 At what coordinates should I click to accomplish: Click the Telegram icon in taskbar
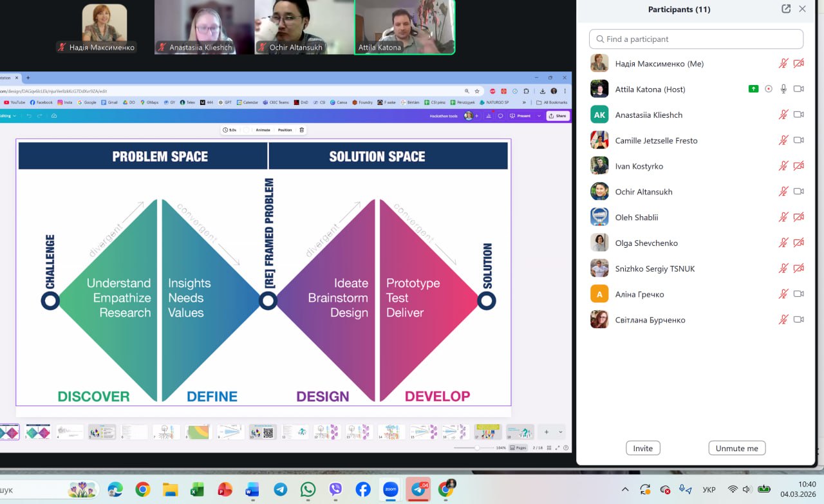(281, 489)
